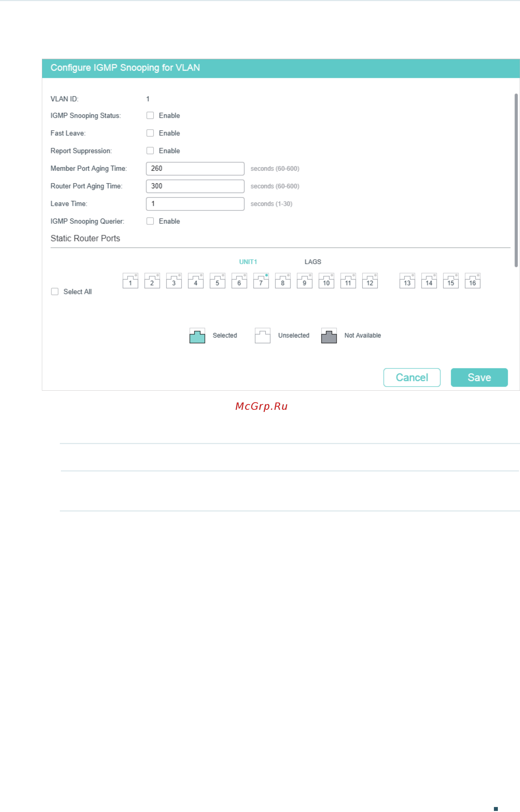
Task: Select port 9 icon
Action: coord(305,281)
